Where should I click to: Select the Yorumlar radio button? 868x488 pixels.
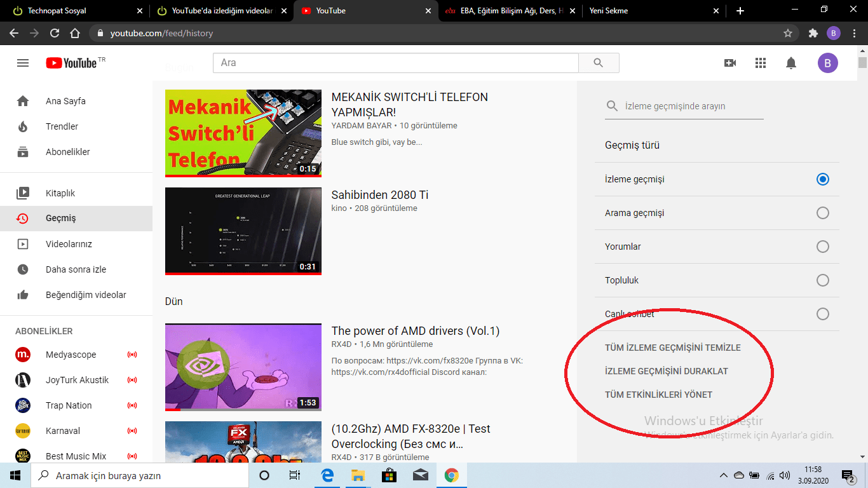(x=823, y=247)
